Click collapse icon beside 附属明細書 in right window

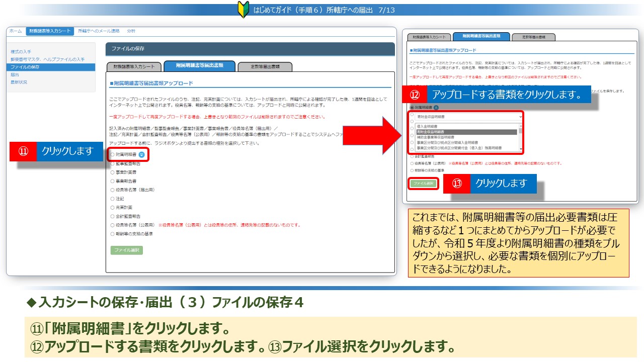click(x=436, y=108)
